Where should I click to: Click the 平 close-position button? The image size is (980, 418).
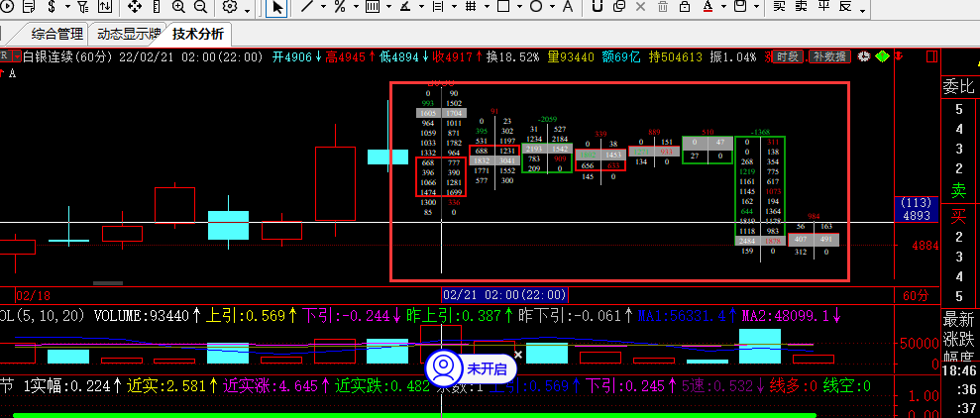coord(823,7)
